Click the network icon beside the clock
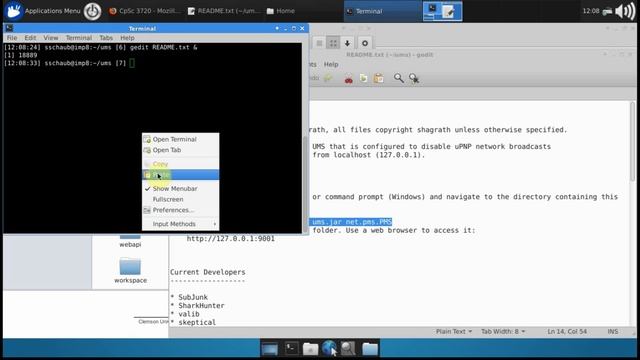 tap(607, 11)
